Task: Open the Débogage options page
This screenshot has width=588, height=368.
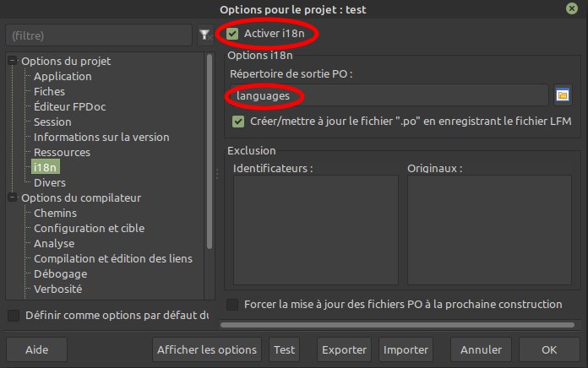Action: [60, 273]
